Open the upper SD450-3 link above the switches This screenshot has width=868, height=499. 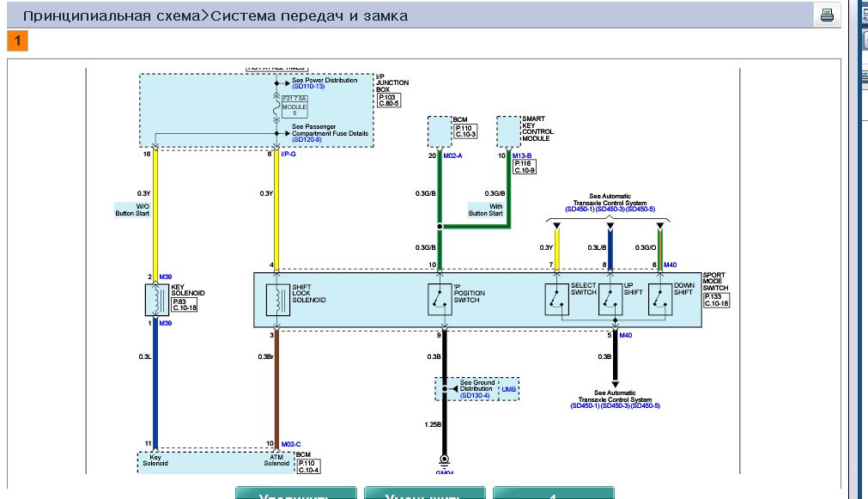[610, 210]
